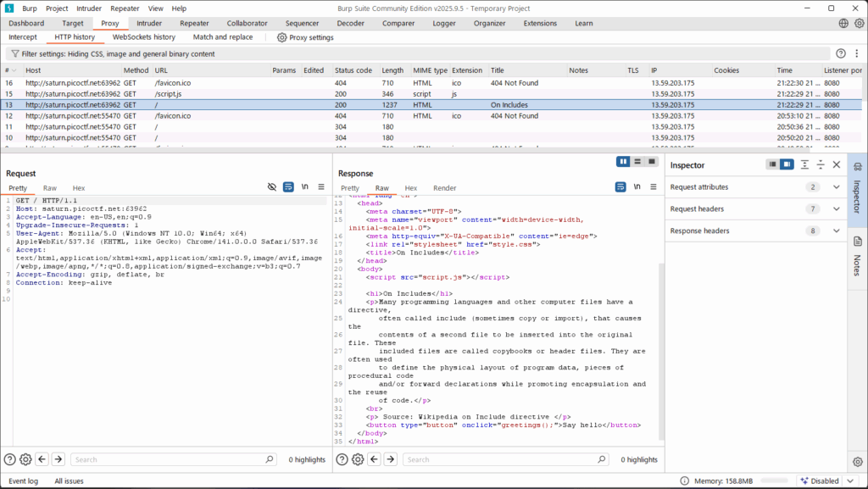Expand the Request attributes section
The height and width of the screenshot is (489, 868).
point(837,187)
